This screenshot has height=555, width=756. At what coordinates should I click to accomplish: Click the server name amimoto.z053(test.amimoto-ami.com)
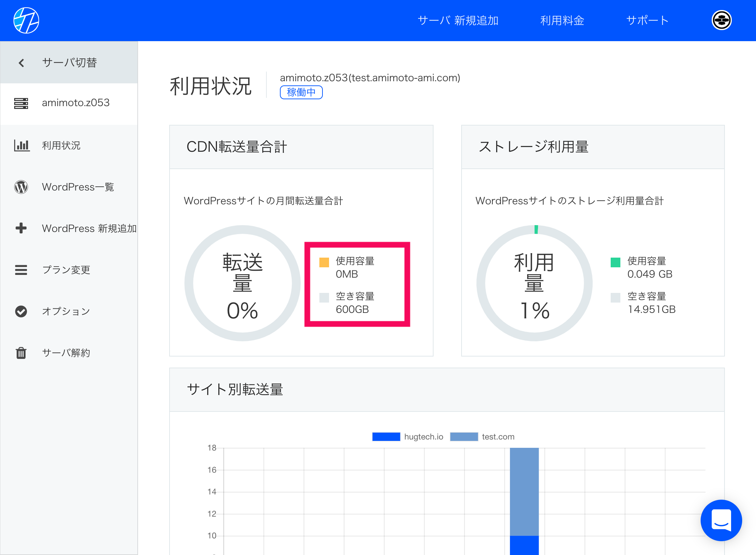pyautogui.click(x=370, y=78)
